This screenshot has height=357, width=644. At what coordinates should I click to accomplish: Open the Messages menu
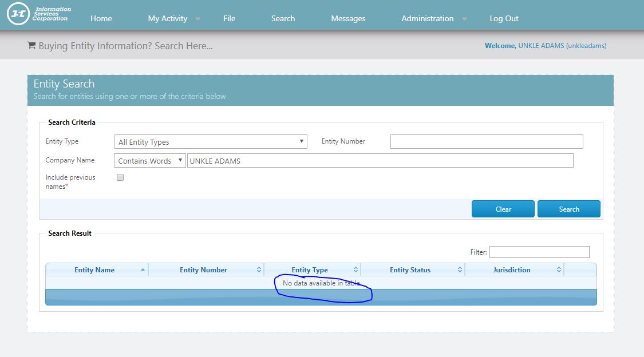pos(348,18)
